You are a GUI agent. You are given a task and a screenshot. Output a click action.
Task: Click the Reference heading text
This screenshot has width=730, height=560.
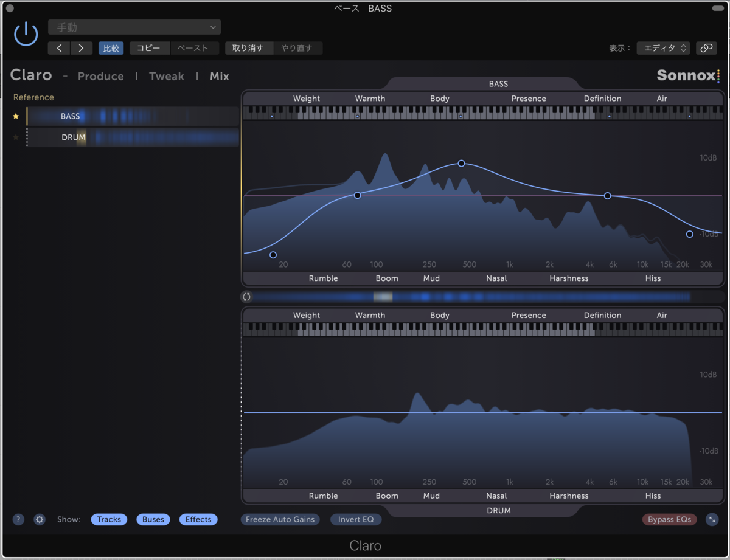[33, 97]
